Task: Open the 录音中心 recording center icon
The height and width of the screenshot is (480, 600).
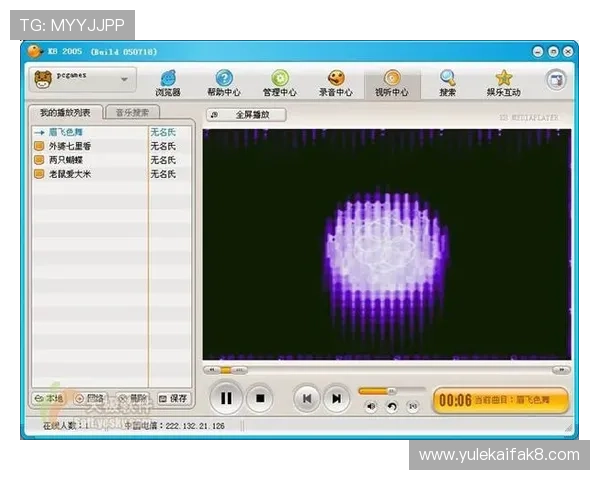Action: coord(336,81)
